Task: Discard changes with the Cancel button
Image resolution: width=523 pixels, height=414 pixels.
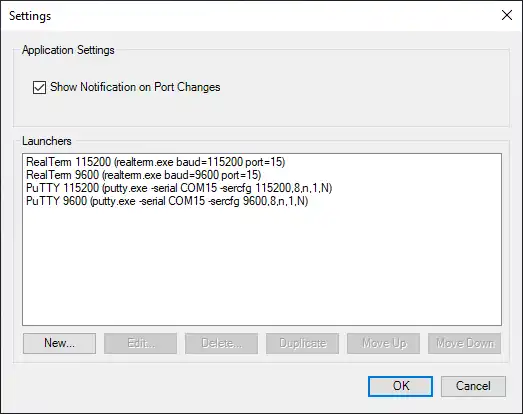Action: [473, 386]
